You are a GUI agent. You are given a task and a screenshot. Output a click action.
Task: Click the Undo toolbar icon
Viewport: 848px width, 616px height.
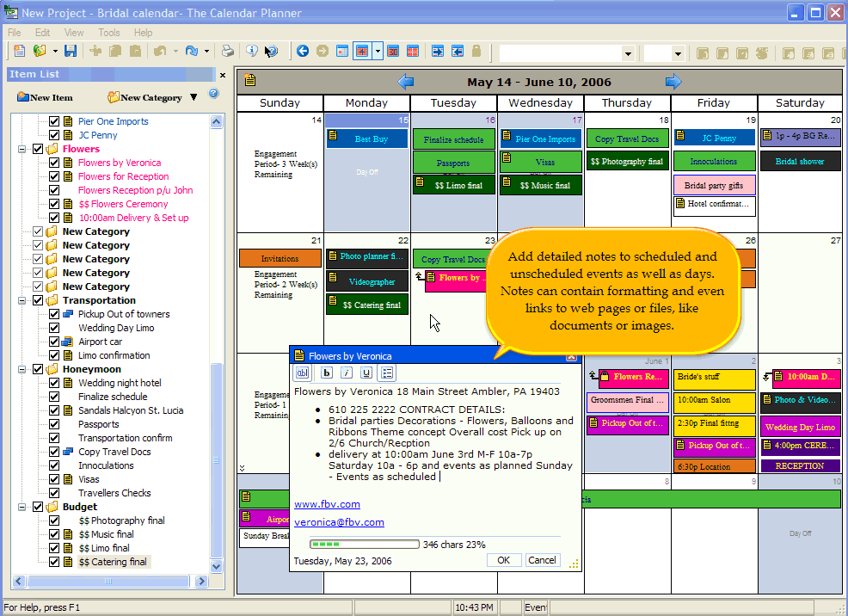(160, 52)
